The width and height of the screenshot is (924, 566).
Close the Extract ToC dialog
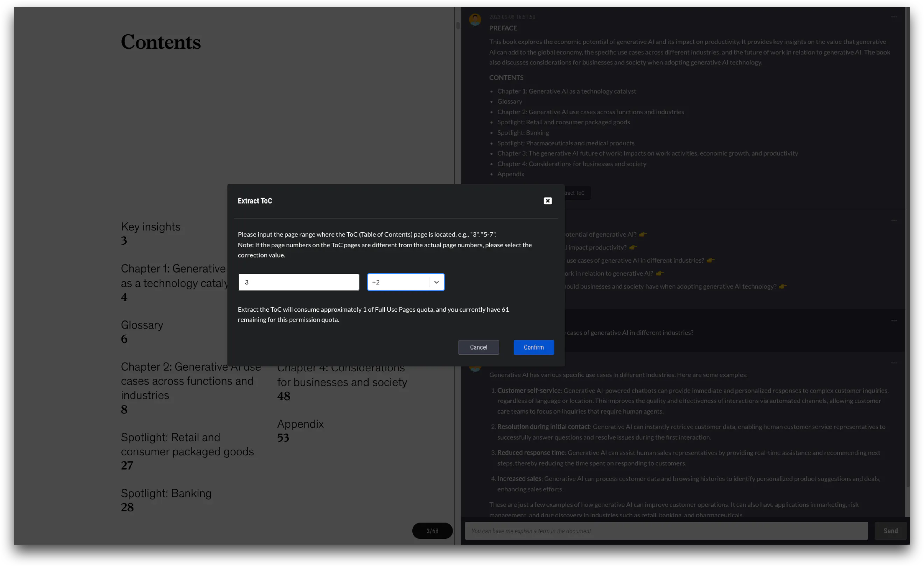tap(547, 201)
